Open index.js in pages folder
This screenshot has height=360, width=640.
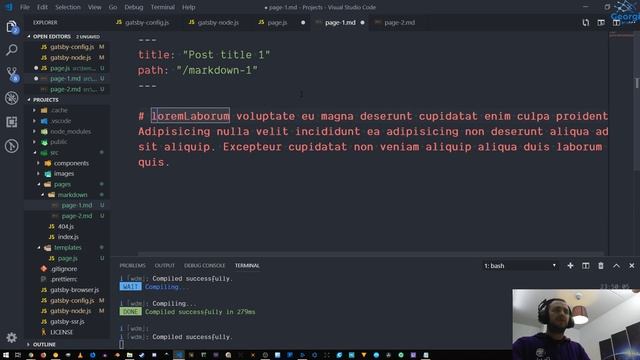(x=68, y=237)
